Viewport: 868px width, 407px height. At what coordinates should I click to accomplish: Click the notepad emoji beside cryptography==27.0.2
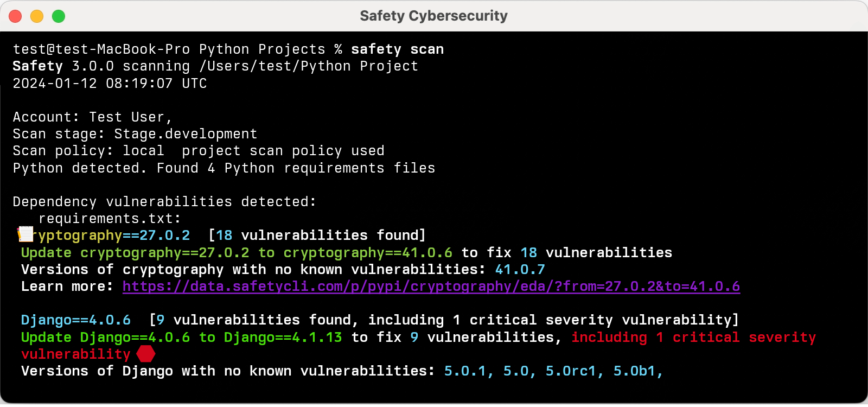tap(24, 234)
